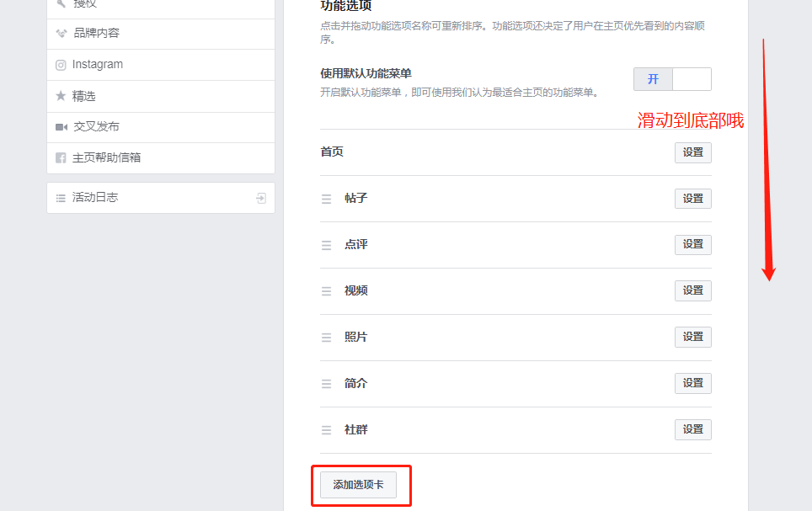The width and height of the screenshot is (812, 511).
Task: Click the drag handle icon beside 帖子
Action: pyautogui.click(x=326, y=199)
